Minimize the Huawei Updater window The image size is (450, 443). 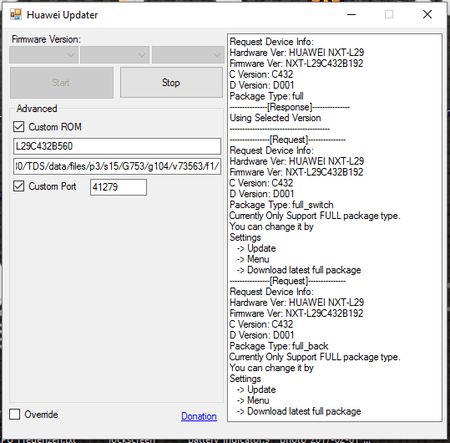tap(351, 14)
